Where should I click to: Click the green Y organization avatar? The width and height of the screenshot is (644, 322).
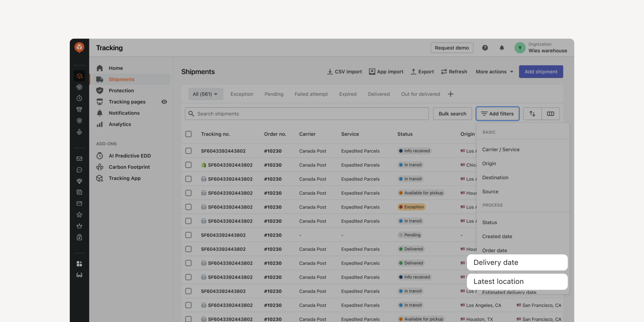pyautogui.click(x=520, y=48)
